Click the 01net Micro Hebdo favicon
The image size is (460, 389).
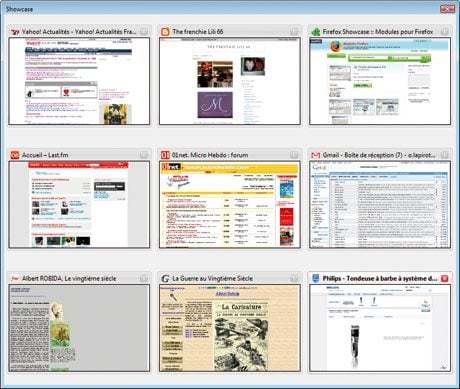click(x=165, y=155)
